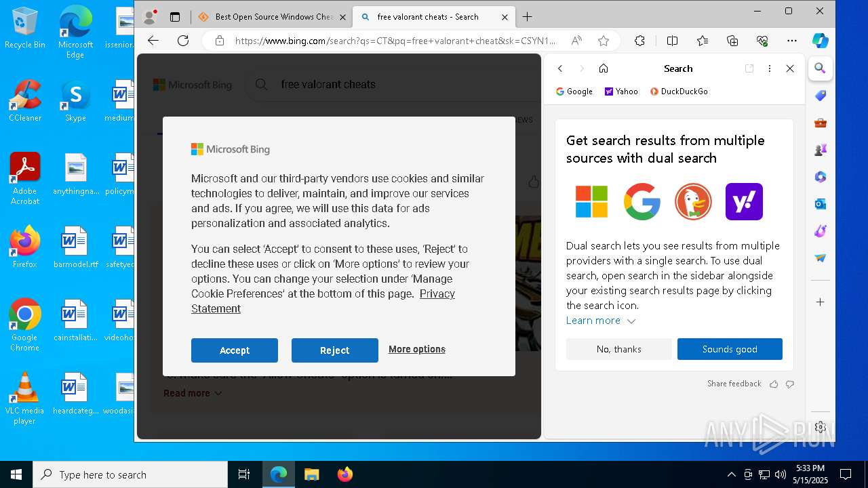Expand Read more on Bing page
Viewport: 868px width, 488px height.
tap(193, 393)
